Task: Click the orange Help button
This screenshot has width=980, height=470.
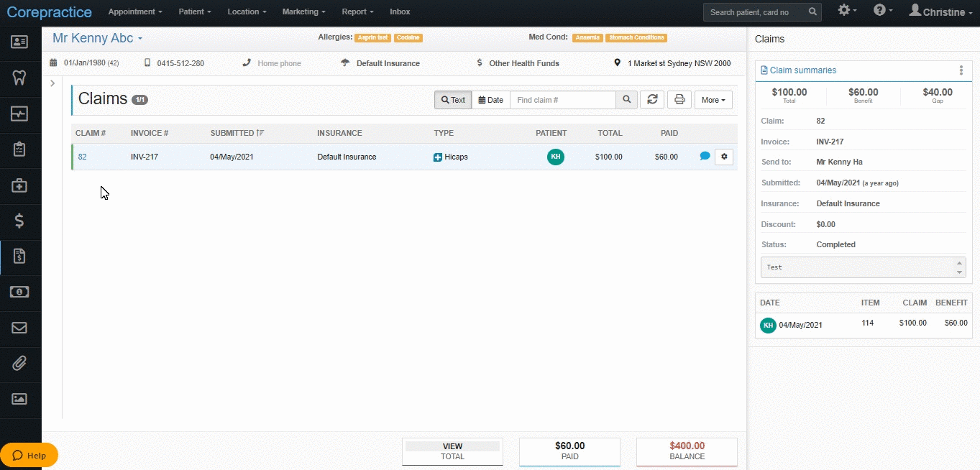Action: (x=29, y=455)
